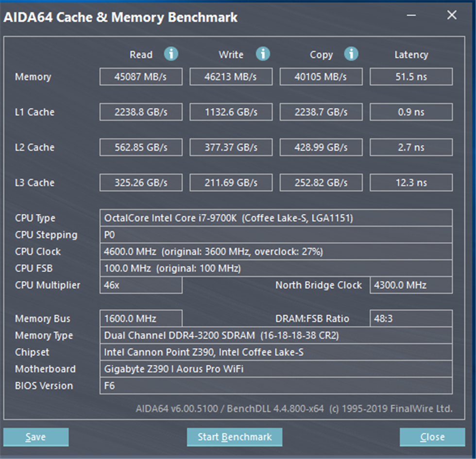Click the BIOS Version F6 field
The height and width of the screenshot is (459, 476).
pyautogui.click(x=276, y=386)
